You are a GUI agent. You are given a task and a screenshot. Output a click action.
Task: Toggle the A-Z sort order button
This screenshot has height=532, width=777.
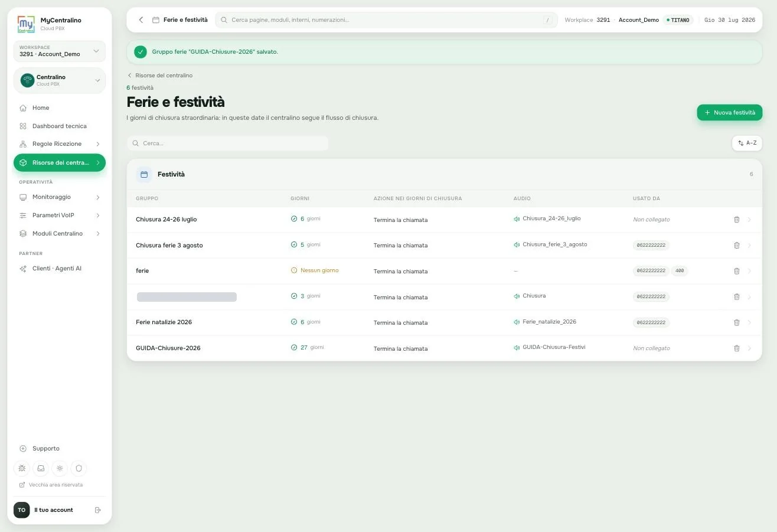pyautogui.click(x=747, y=143)
